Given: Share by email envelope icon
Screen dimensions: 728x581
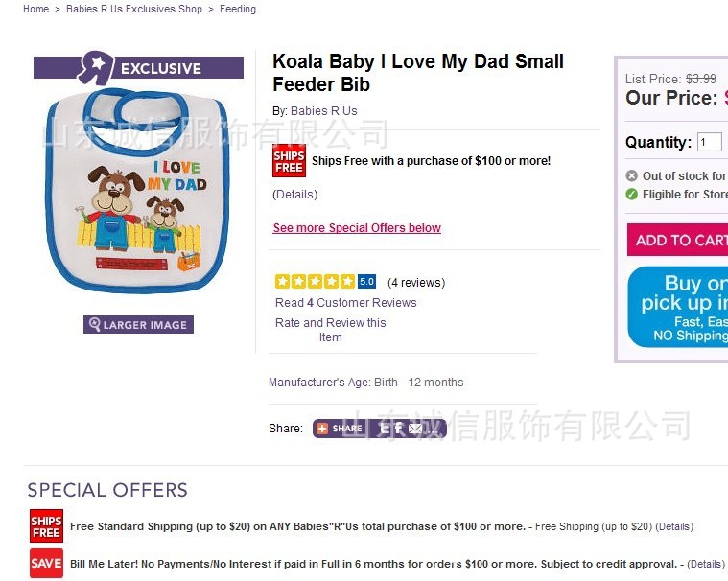Looking at the screenshot, I should tap(415, 429).
